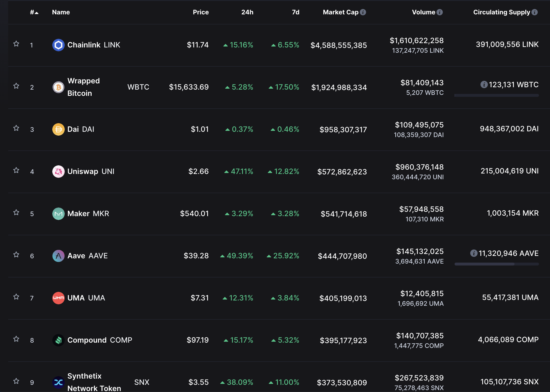
Task: Sort by 7d change column
Action: point(296,12)
